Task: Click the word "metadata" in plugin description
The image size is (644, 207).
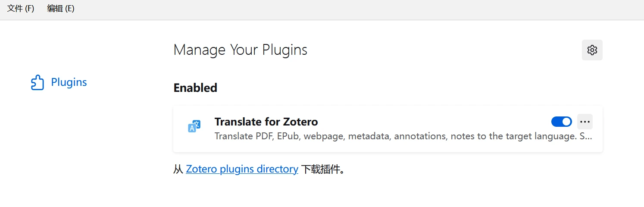Action: point(369,137)
